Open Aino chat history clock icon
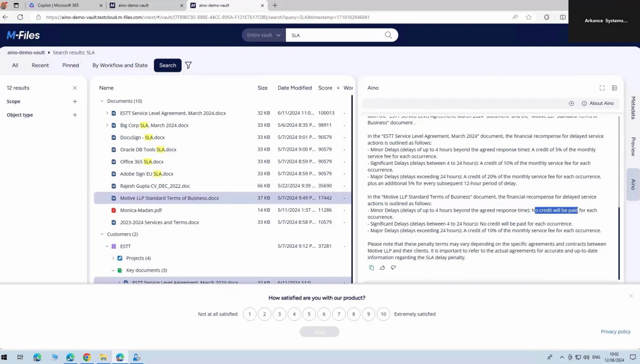 coord(571,103)
